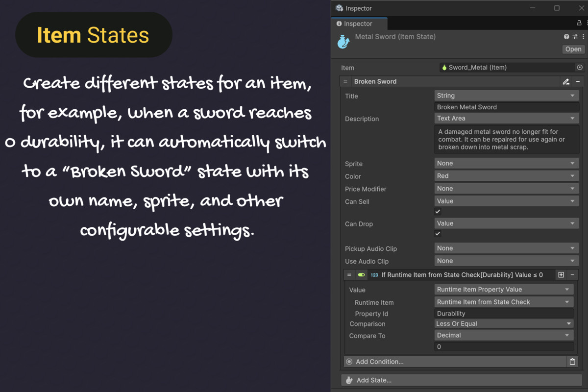
Task: Click the presets icon next to the help icon
Action: (x=574, y=36)
